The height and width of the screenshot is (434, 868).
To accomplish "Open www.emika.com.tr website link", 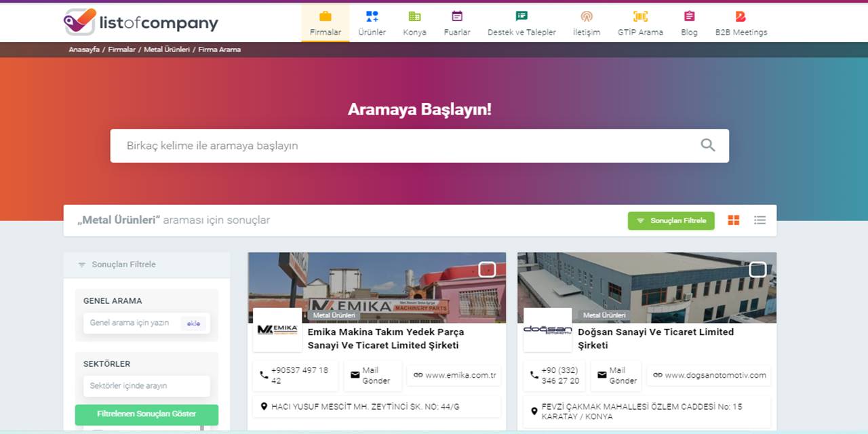I will pos(454,375).
